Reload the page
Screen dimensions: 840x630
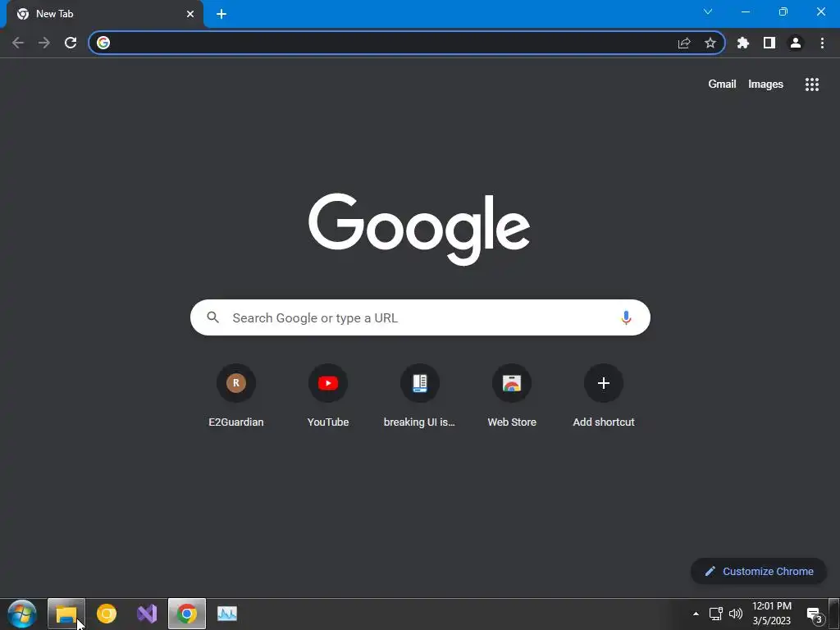pyautogui.click(x=71, y=43)
